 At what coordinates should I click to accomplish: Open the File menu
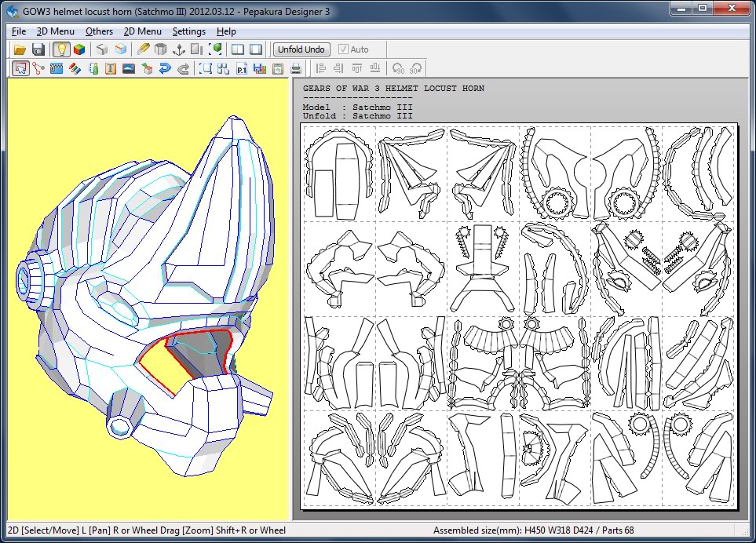point(19,31)
